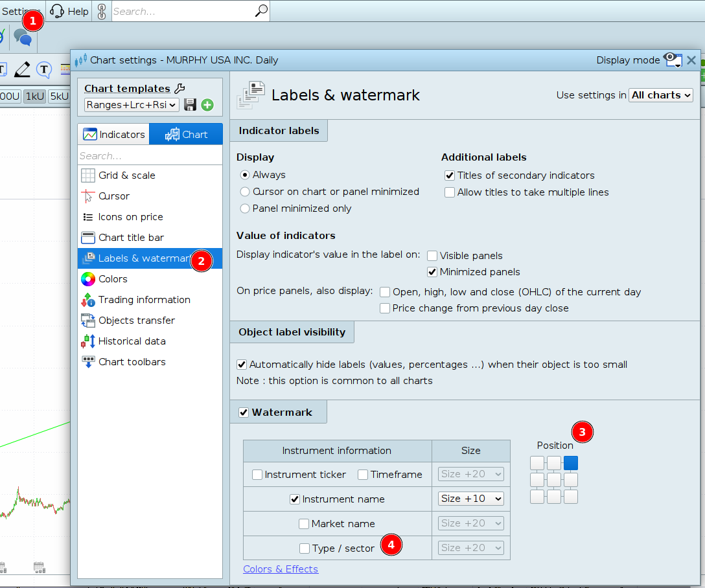Image resolution: width=705 pixels, height=588 pixels.
Task: Click the Chart templates link
Action: [x=127, y=89]
